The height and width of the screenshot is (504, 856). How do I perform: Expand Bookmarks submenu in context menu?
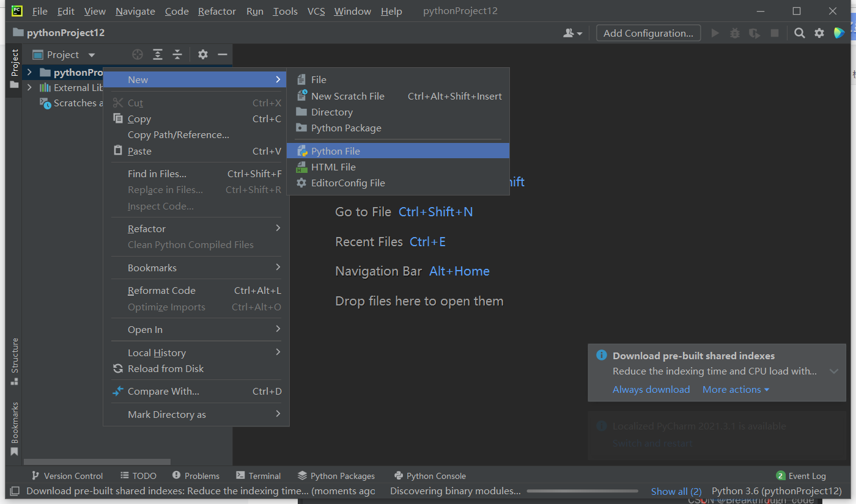pyautogui.click(x=196, y=268)
